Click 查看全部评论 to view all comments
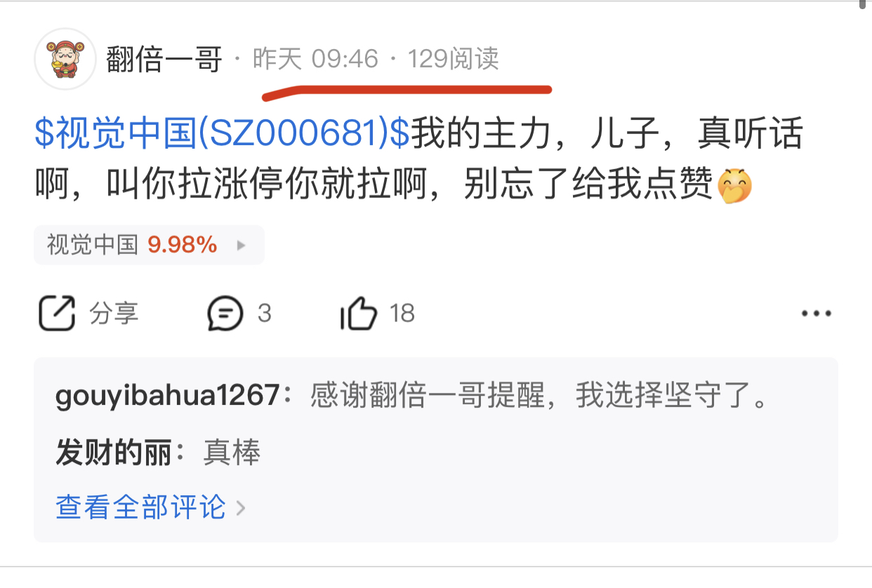The width and height of the screenshot is (872, 588). (141, 507)
